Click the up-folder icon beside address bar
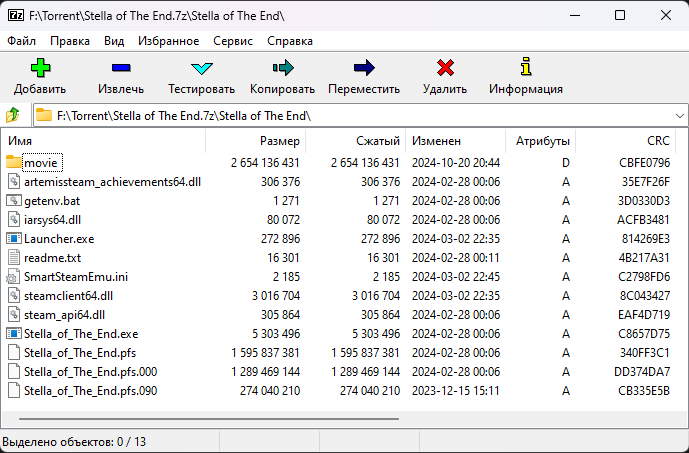Image resolution: width=689 pixels, height=453 pixels. 13,115
